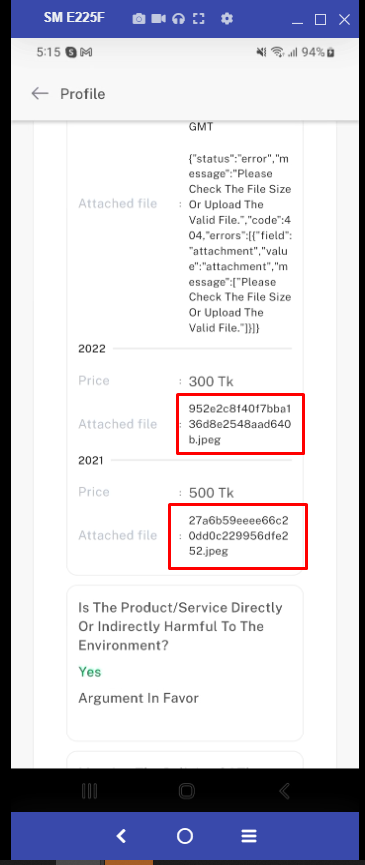This screenshot has width=365, height=865.
Task: Open the 27a6b59eeee66c2 jpeg attachment
Action: click(238, 535)
